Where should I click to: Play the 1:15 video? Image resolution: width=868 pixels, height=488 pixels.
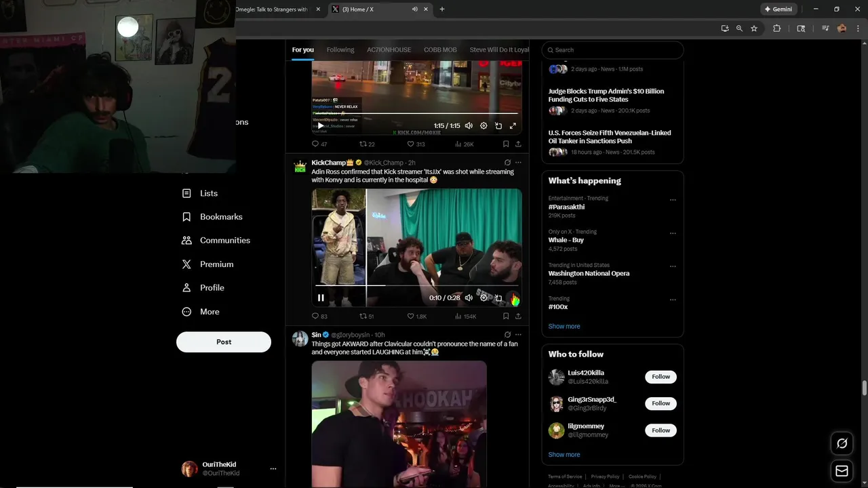[x=321, y=125]
